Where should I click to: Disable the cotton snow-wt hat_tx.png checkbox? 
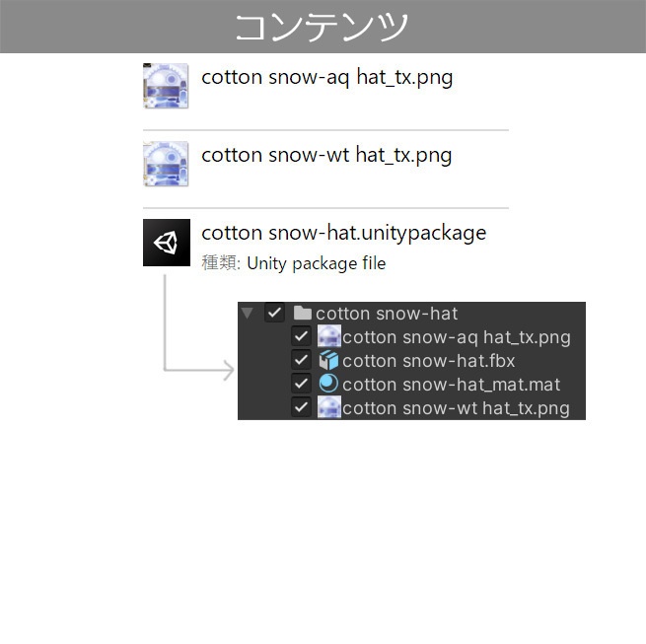302,408
